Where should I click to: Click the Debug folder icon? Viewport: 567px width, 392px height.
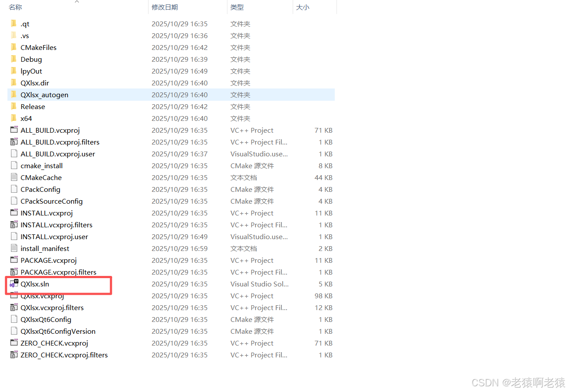click(14, 59)
